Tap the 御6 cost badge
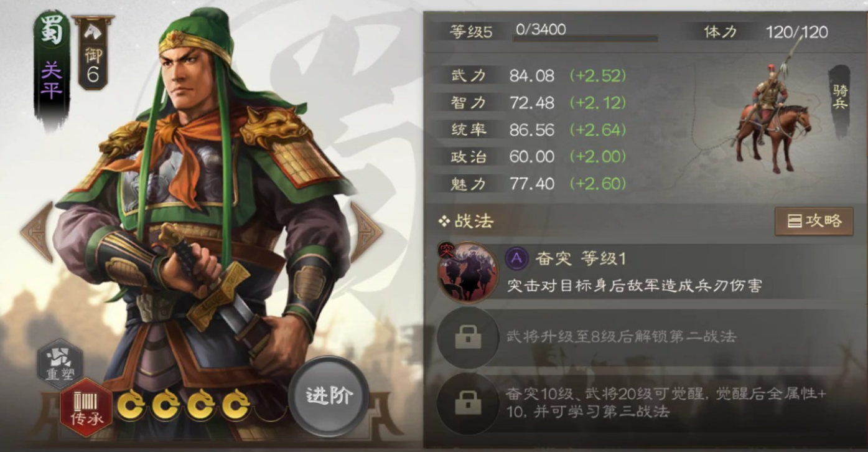Viewport: 868px width, 452px height. coord(93,53)
